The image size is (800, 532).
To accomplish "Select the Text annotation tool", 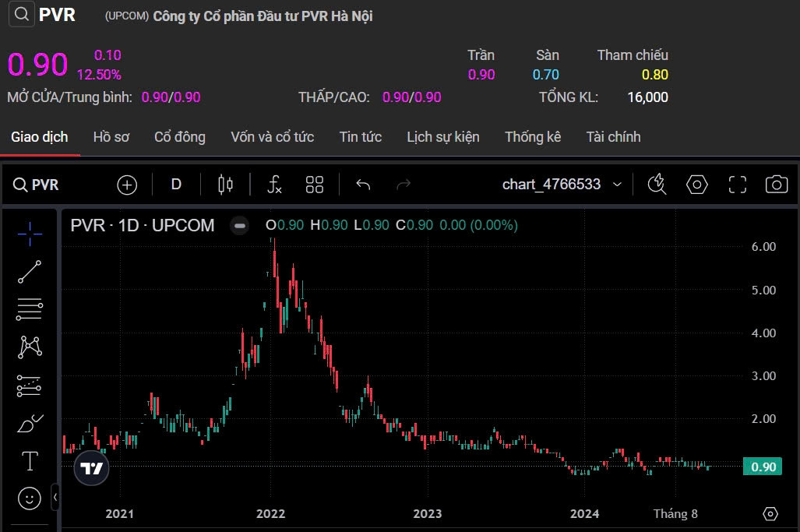I will coord(30,461).
